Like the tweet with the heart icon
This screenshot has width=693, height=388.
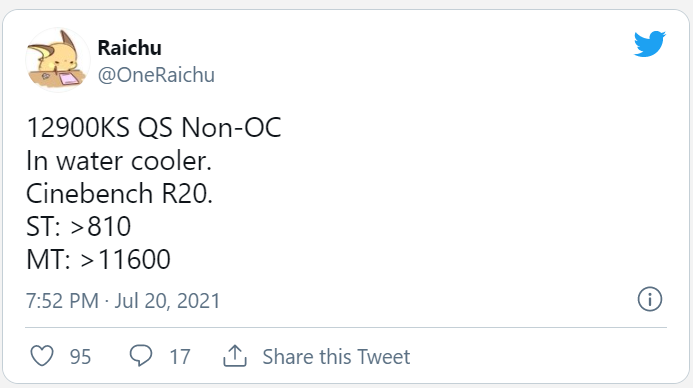pos(42,356)
